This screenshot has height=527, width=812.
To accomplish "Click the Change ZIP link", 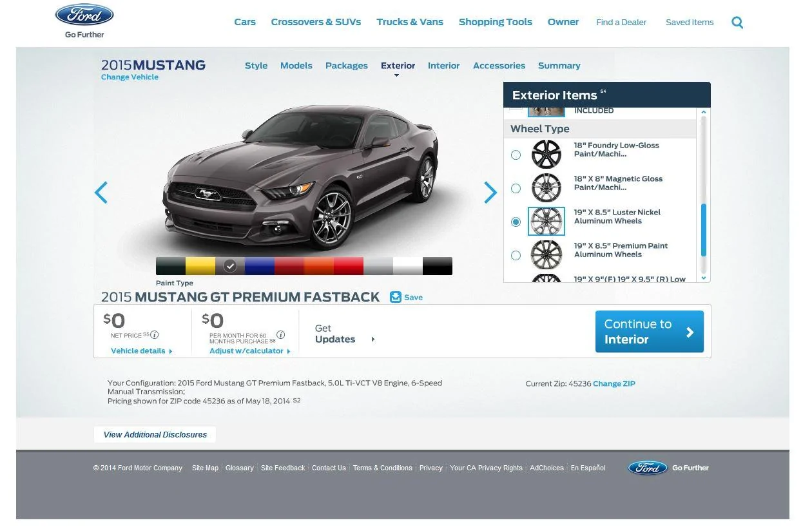I will tap(614, 384).
